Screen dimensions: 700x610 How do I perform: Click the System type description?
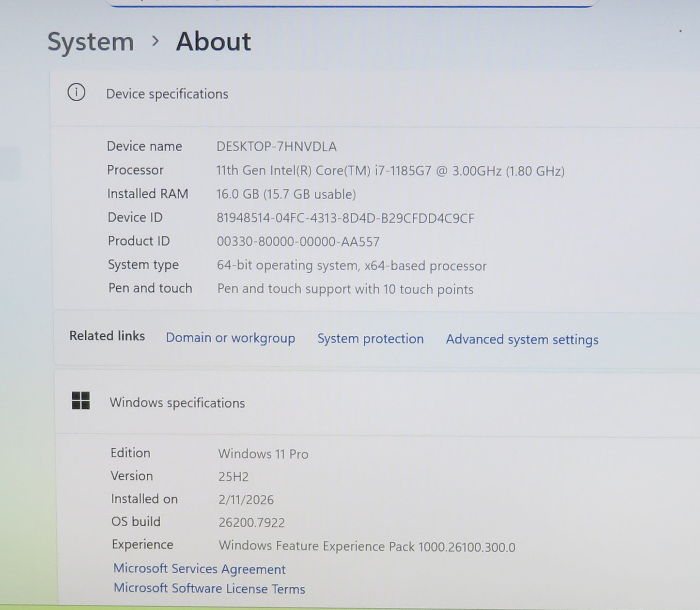(x=352, y=266)
